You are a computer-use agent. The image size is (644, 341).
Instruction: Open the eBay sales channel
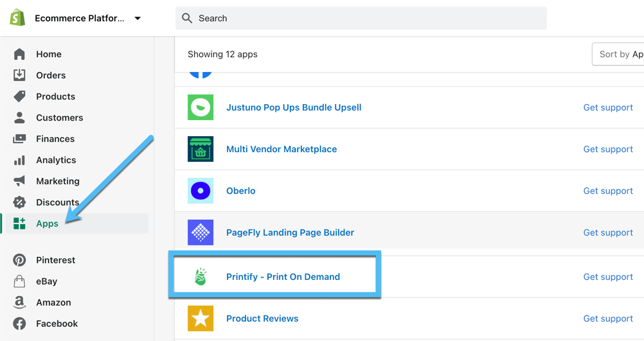tap(47, 281)
